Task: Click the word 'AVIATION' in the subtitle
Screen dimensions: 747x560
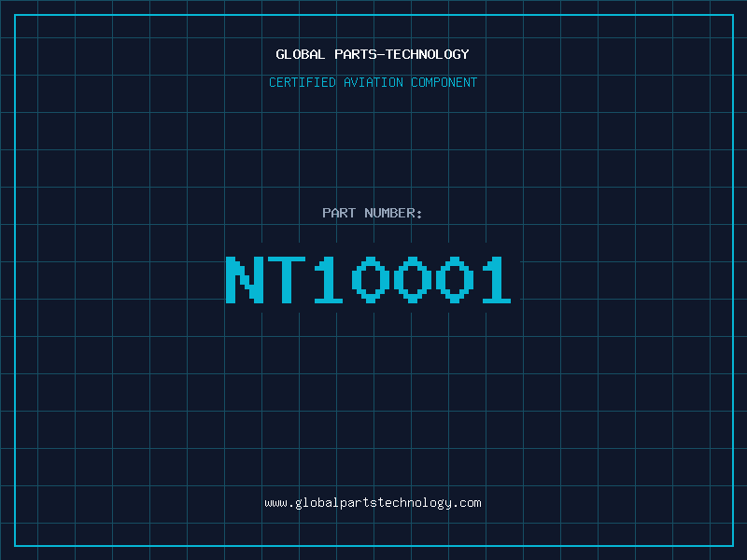Action: click(375, 82)
